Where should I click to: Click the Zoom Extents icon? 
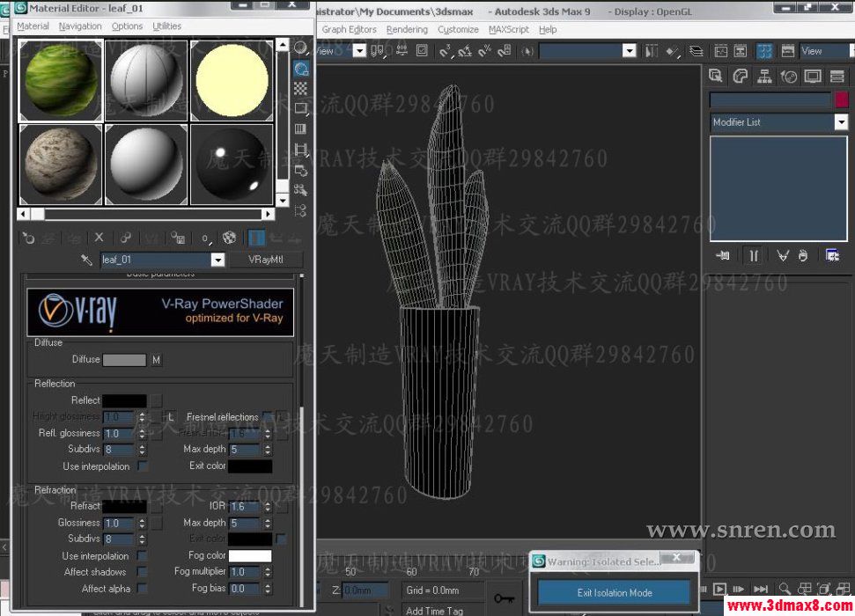[x=826, y=588]
